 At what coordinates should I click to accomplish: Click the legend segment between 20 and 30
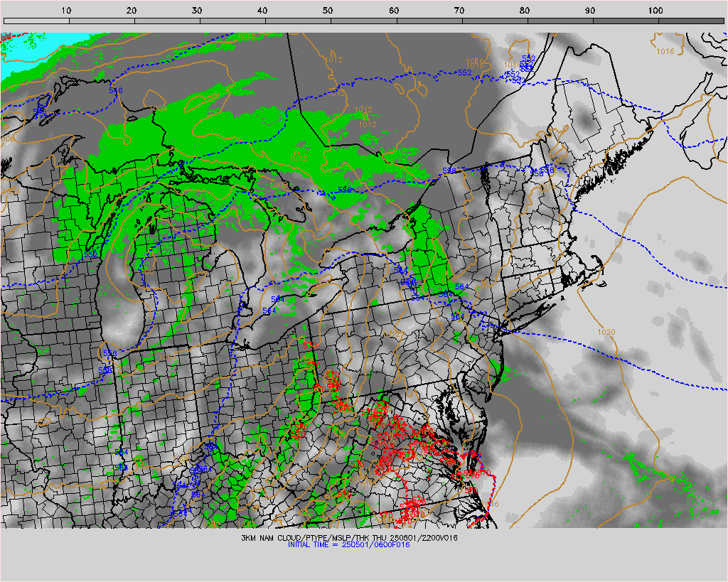point(168,21)
